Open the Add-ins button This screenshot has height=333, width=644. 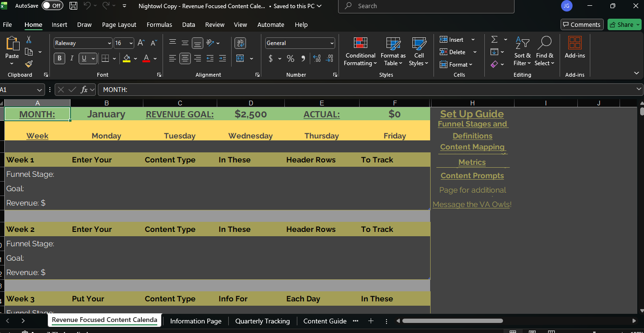[574, 48]
